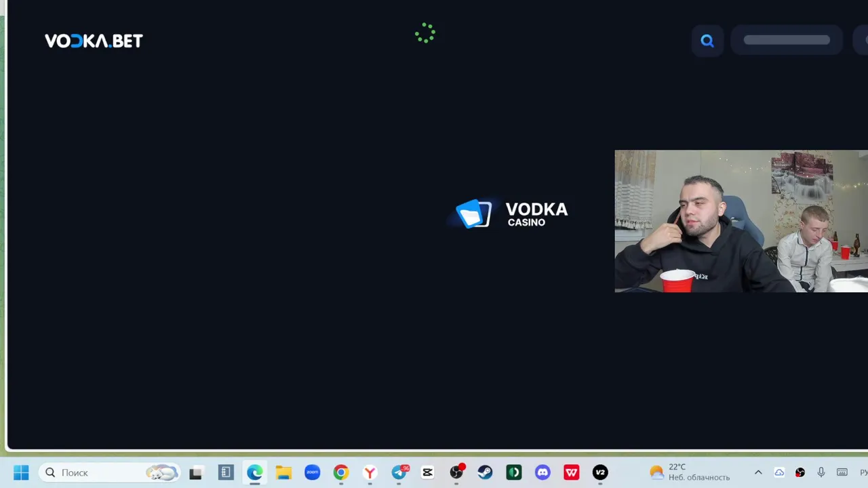Open the touch keyboard tray icon
Image resolution: width=868 pixels, height=488 pixels.
pos(842,472)
